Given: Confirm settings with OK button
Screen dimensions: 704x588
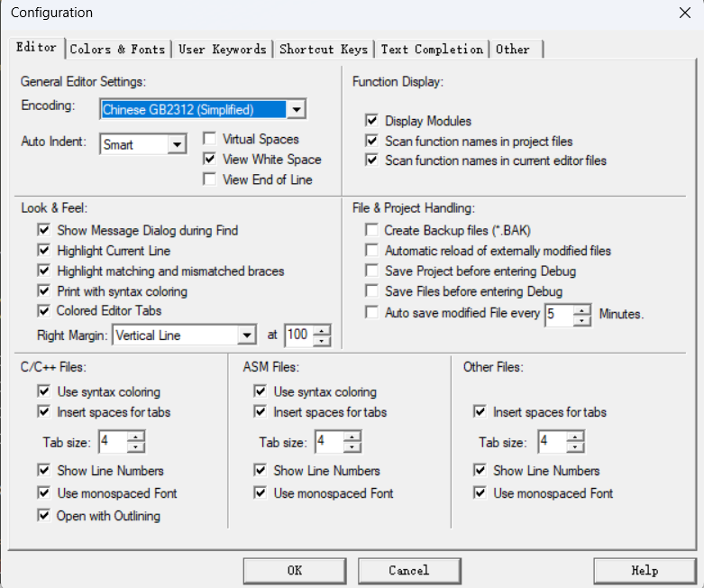Looking at the screenshot, I should click(295, 571).
